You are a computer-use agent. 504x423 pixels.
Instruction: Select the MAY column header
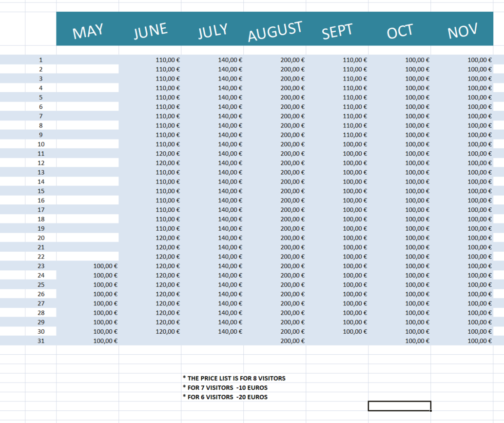pyautogui.click(x=88, y=31)
